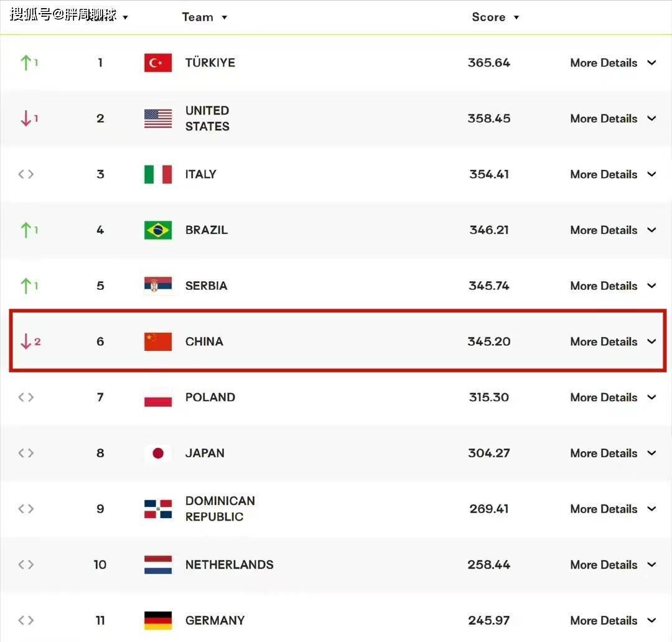The width and height of the screenshot is (672, 642).
Task: Open More Details for Poland
Action: [x=613, y=398]
